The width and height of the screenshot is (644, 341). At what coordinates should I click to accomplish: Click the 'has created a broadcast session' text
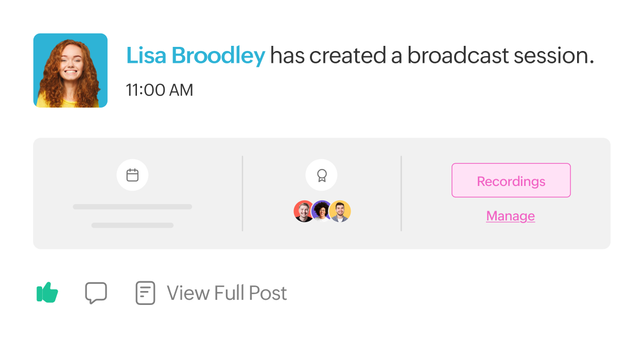point(432,56)
